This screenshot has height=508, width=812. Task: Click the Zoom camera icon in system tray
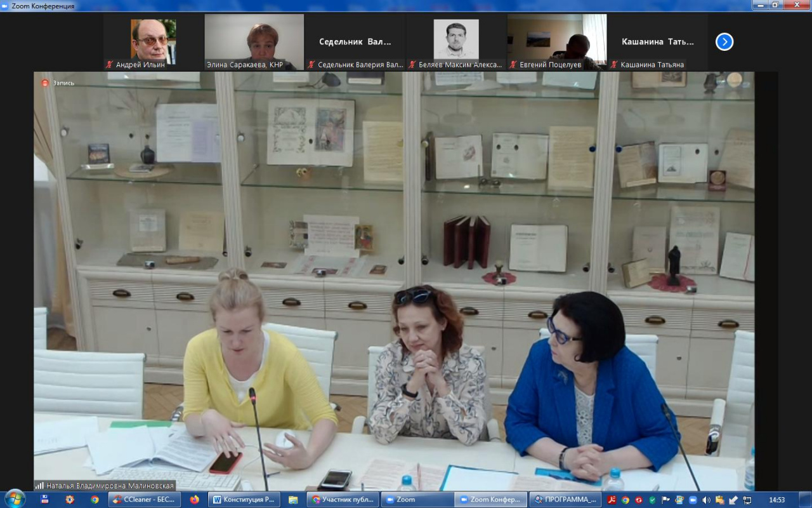click(x=693, y=500)
